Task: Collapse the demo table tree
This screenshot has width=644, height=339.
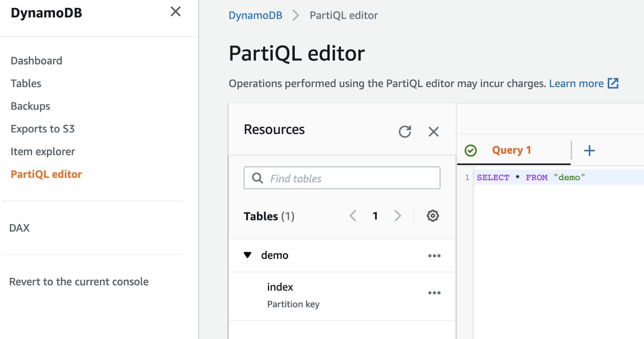Action: click(247, 255)
